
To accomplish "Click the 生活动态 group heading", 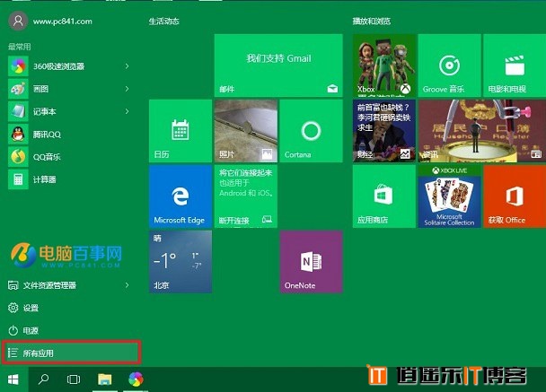I will point(164,22).
